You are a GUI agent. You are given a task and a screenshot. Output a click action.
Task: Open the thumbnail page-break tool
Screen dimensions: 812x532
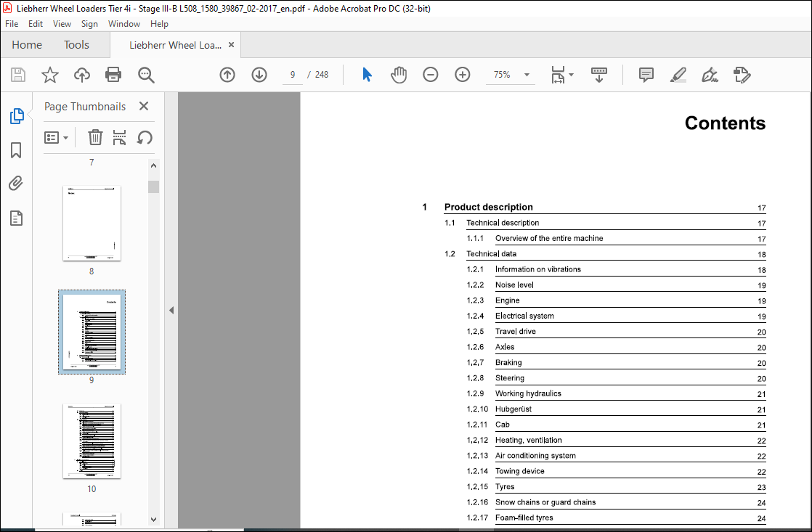pyautogui.click(x=120, y=138)
